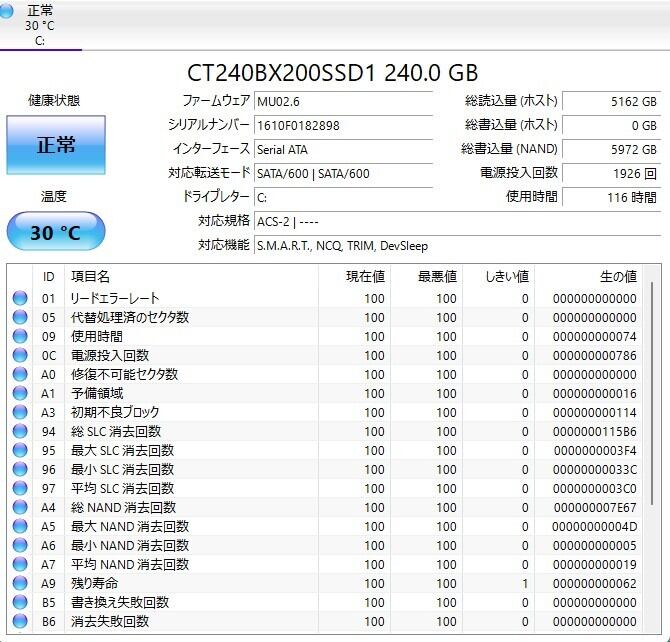The image size is (670, 642).
Task: Click the drive title CT240BX200SSD1 240.0 GB
Action: pos(332,73)
